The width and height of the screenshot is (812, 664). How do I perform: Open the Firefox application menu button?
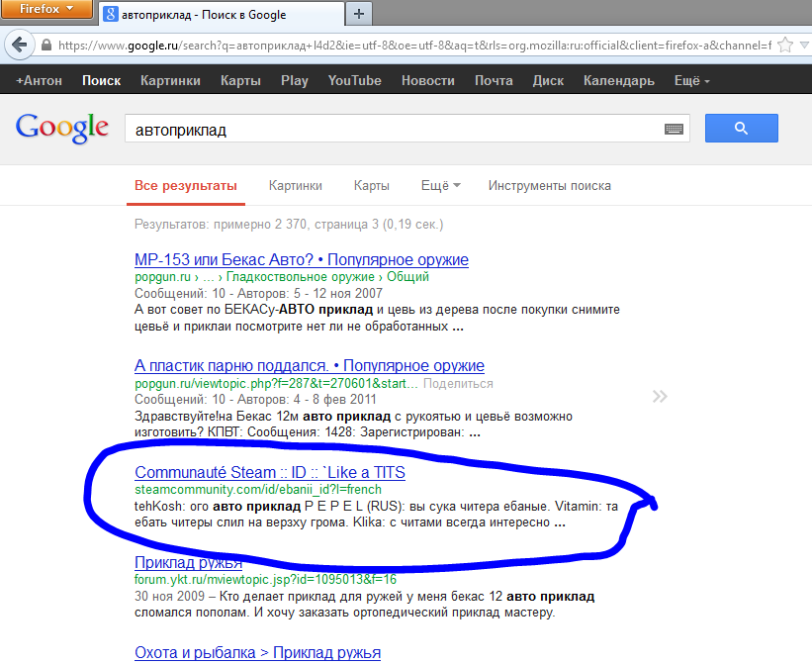coord(46,9)
